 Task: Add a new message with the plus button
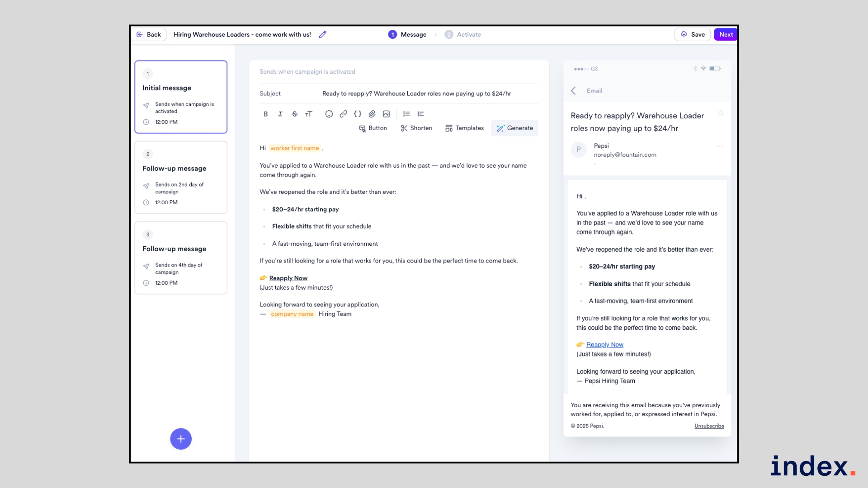tap(181, 439)
